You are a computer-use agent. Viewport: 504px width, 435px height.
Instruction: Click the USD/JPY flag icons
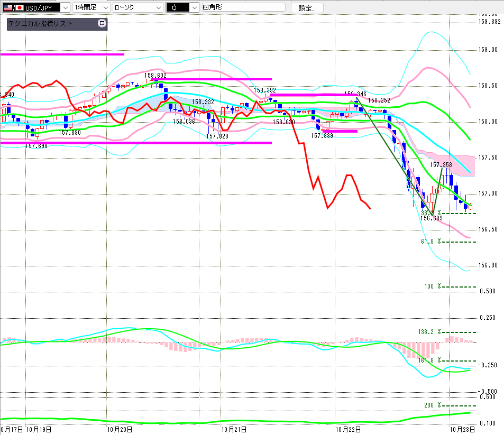13,7
